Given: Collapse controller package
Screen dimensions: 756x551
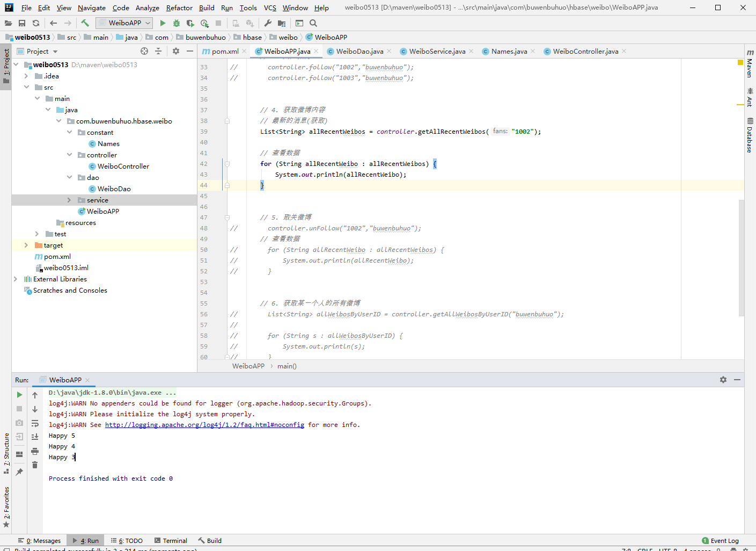Looking at the screenshot, I should point(69,155).
